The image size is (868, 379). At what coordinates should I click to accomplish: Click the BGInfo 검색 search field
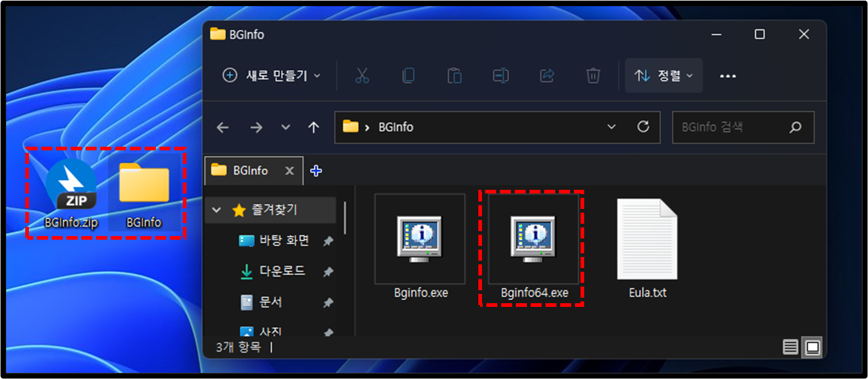(x=743, y=128)
